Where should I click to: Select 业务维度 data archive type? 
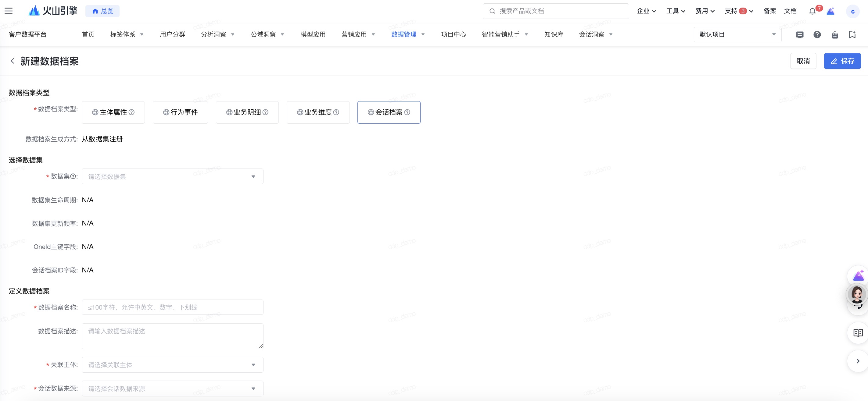click(318, 112)
